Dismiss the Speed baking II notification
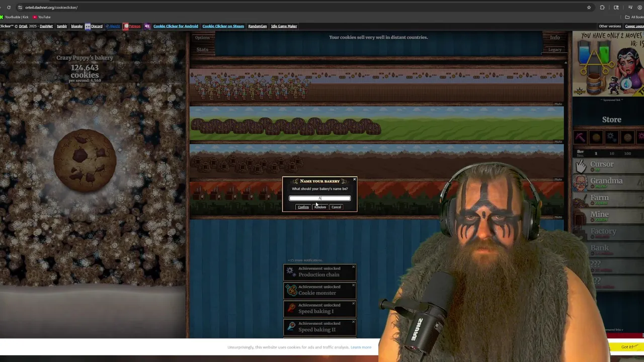This screenshot has height=362, width=644. tap(353, 322)
